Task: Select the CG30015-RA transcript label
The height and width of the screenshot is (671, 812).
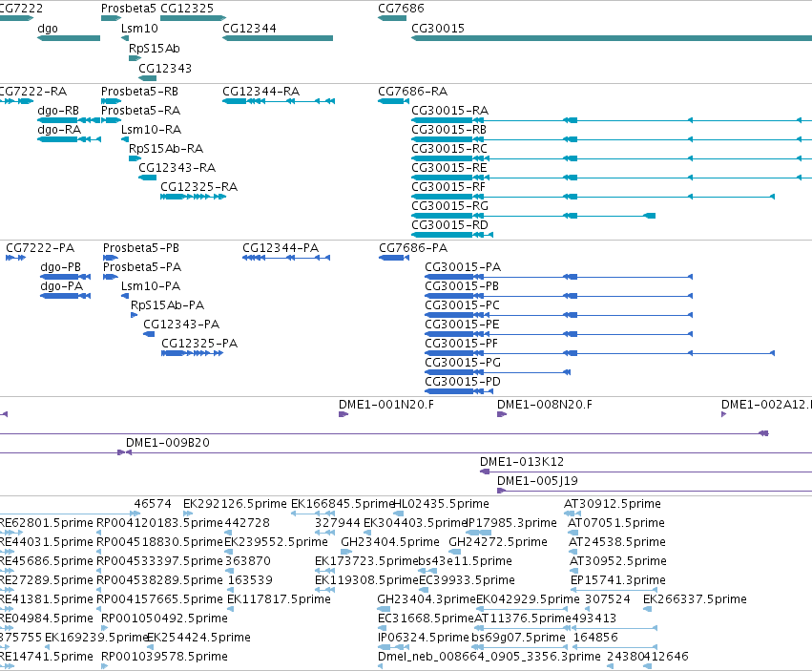Action: pyautogui.click(x=449, y=111)
